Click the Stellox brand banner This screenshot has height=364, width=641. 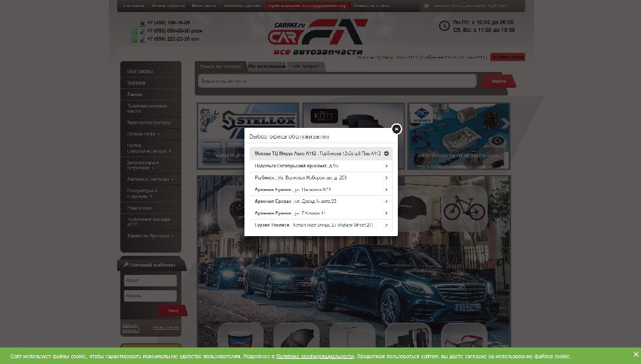248,135
